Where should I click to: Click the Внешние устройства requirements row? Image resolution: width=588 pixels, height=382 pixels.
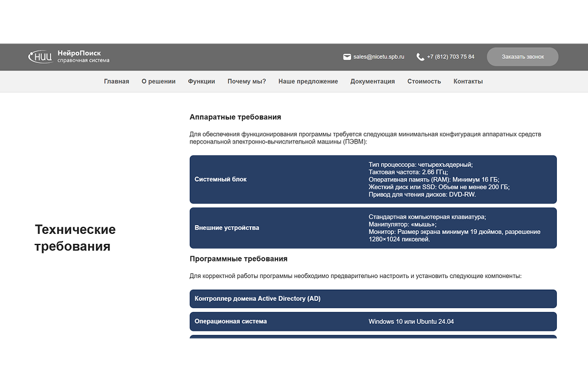(x=373, y=228)
